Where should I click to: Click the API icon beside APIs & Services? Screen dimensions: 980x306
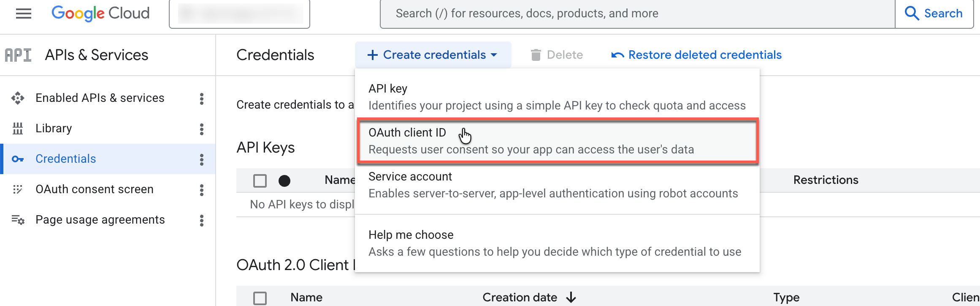coord(18,55)
